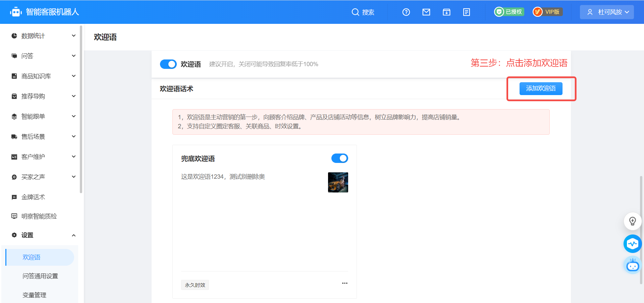Click the 永久时效 tag
The height and width of the screenshot is (303, 644).
195,285
